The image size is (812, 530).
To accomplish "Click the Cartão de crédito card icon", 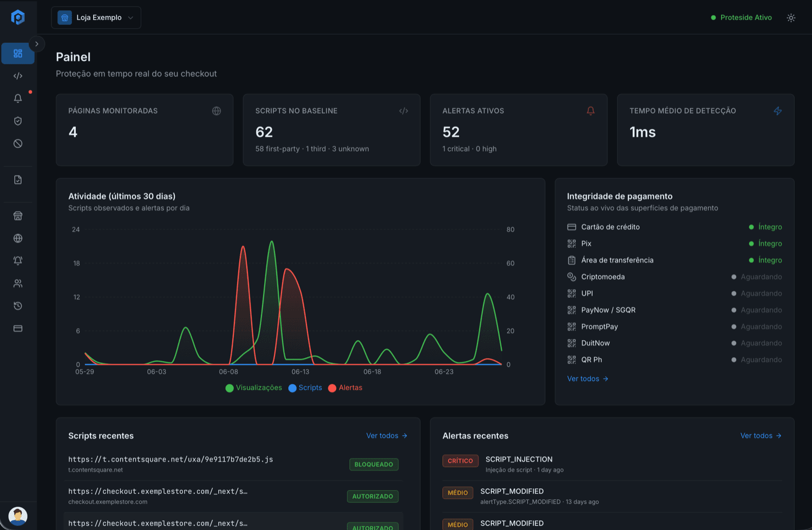I will click(x=572, y=227).
